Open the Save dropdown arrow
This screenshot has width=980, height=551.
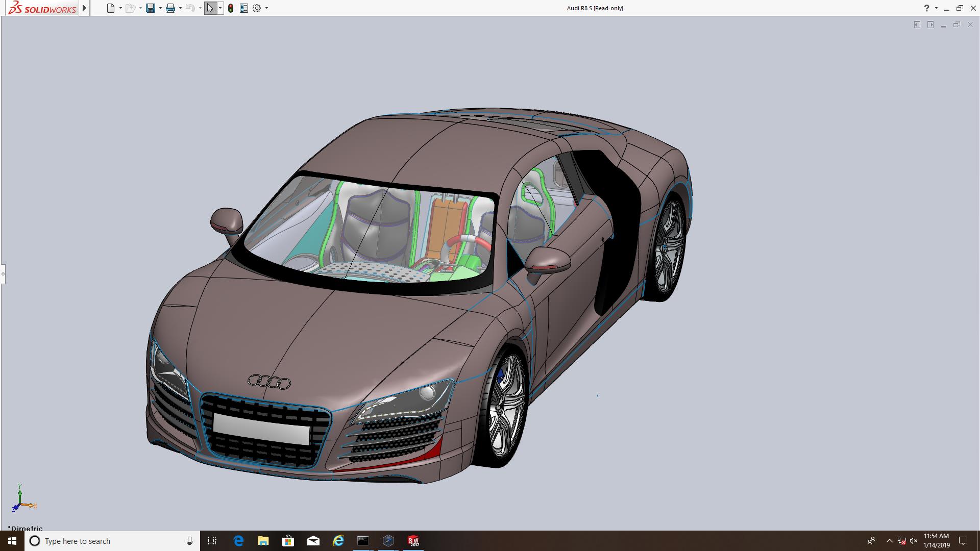(x=160, y=8)
